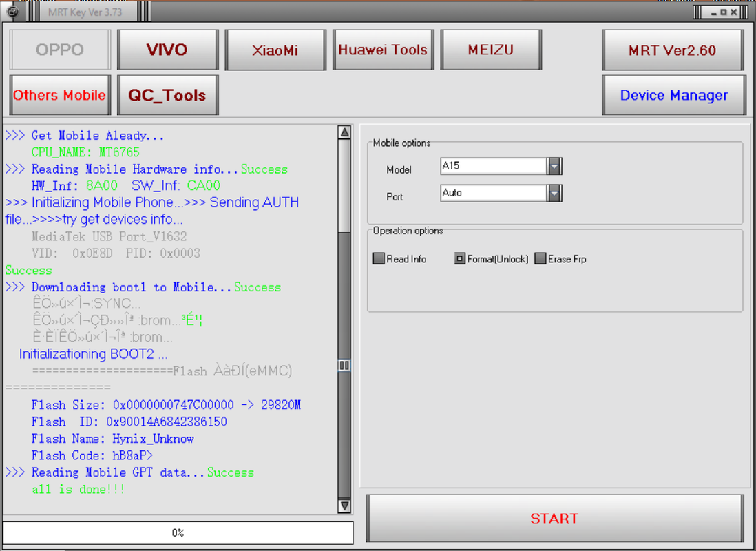Expand the Port dropdown arrow
Viewport: 756px width, 551px height.
click(x=554, y=193)
